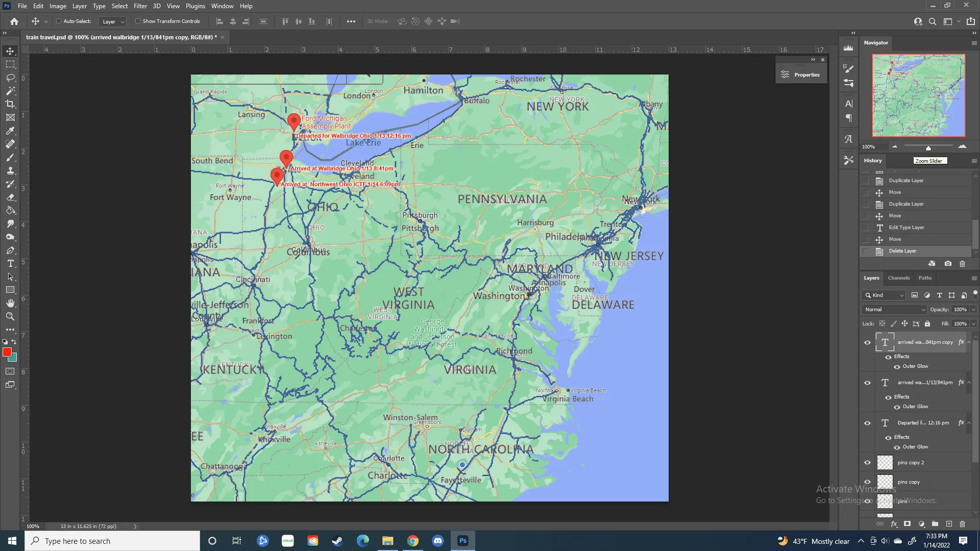
Task: Select the Magic Wand tool
Action: pyautogui.click(x=10, y=91)
